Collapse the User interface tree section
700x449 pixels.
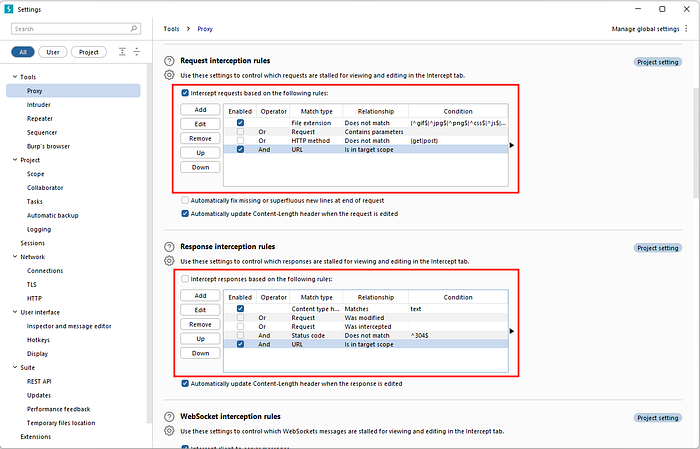(15, 312)
